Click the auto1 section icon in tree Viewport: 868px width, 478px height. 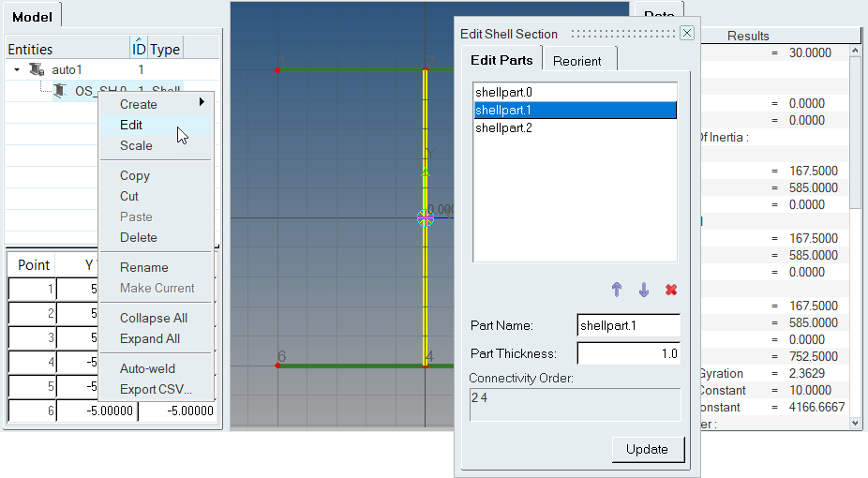[x=37, y=69]
